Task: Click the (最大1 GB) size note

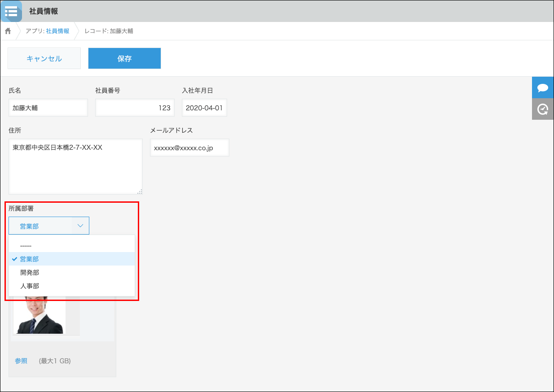Action: (x=55, y=361)
